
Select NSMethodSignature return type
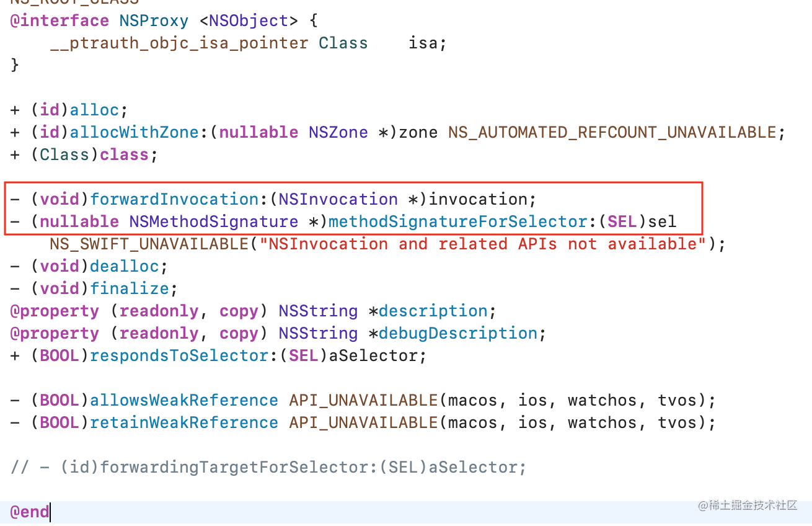tap(214, 221)
